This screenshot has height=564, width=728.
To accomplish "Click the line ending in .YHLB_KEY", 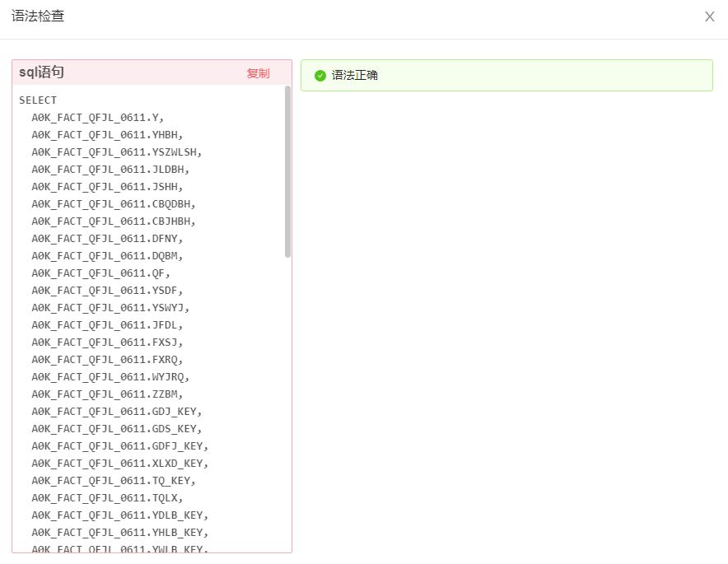I will [119, 533].
